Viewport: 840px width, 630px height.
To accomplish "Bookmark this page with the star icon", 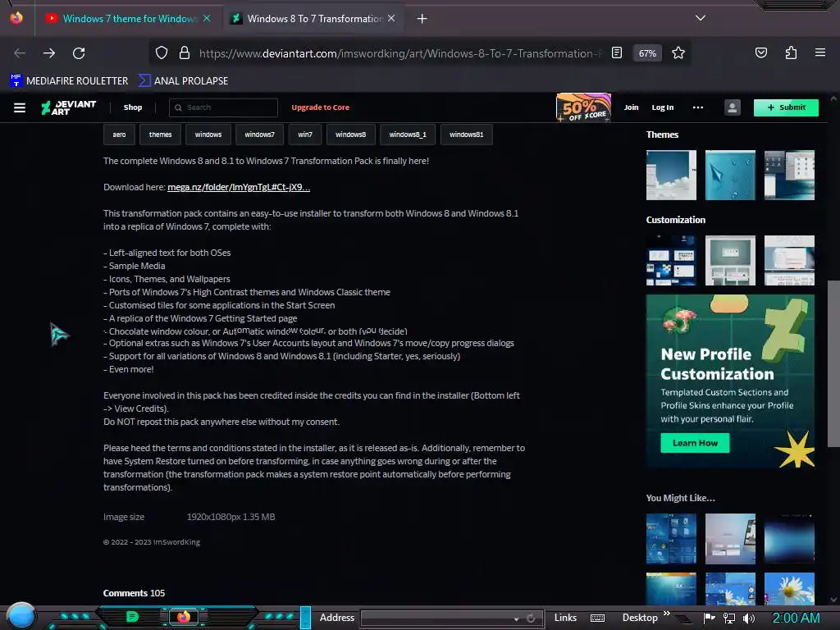I will coord(678,52).
